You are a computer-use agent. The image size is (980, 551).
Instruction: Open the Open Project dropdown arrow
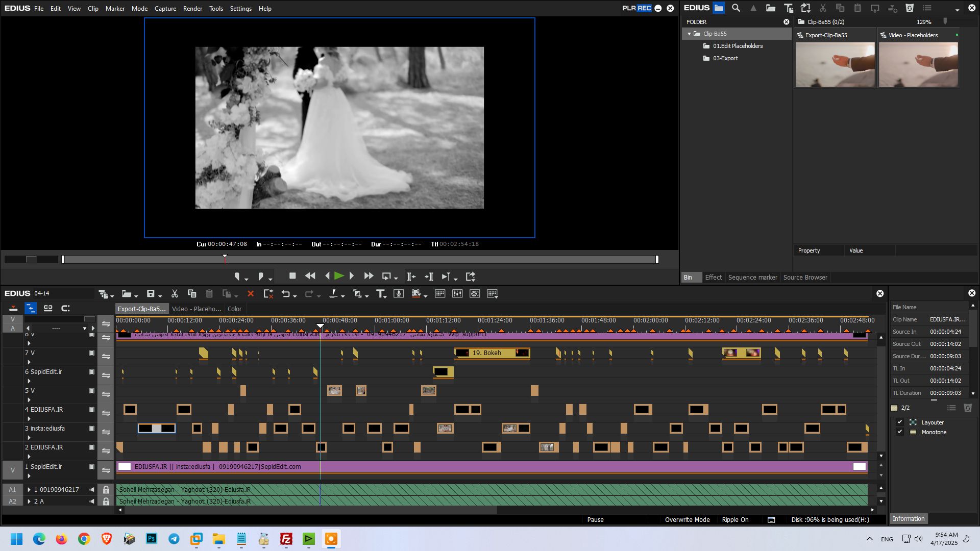136,296
